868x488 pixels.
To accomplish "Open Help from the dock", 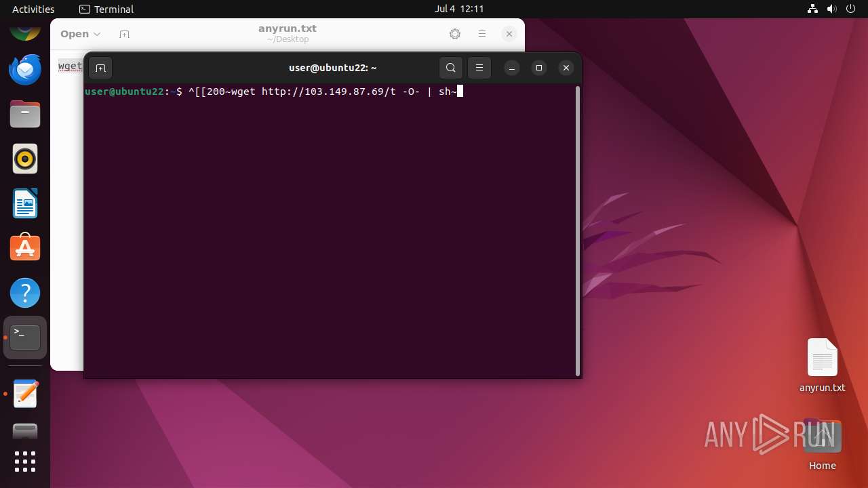I will point(25,293).
